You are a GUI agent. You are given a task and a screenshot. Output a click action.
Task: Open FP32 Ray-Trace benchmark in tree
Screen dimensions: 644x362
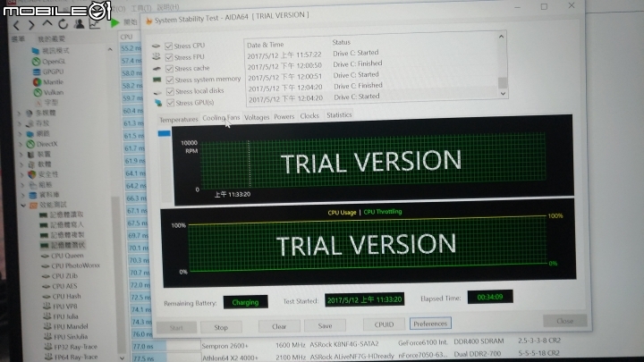pos(71,347)
